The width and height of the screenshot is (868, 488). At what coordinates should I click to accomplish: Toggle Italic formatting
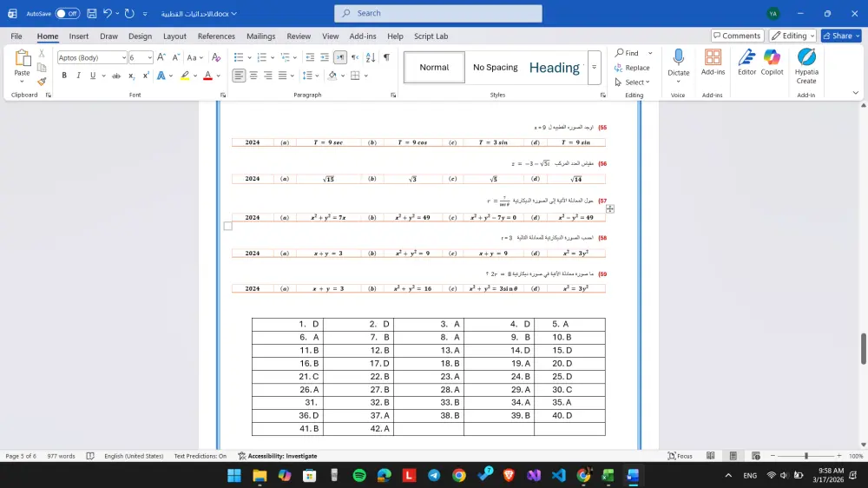pyautogui.click(x=79, y=76)
